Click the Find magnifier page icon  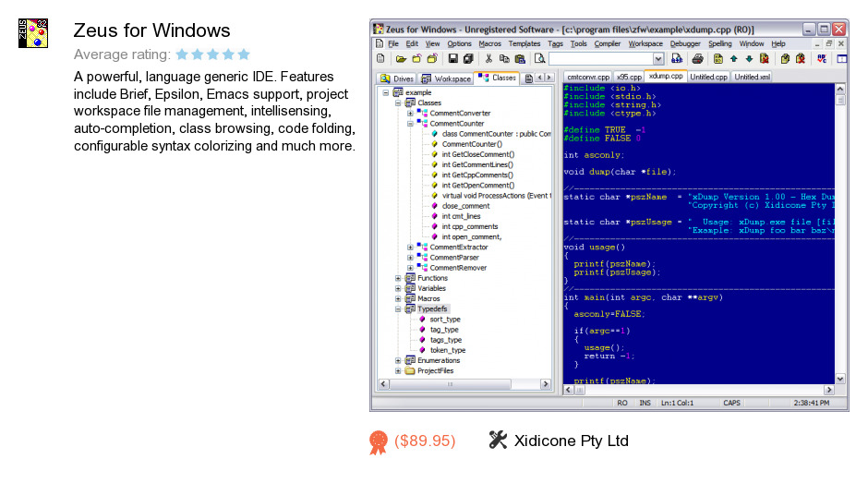coord(540,58)
